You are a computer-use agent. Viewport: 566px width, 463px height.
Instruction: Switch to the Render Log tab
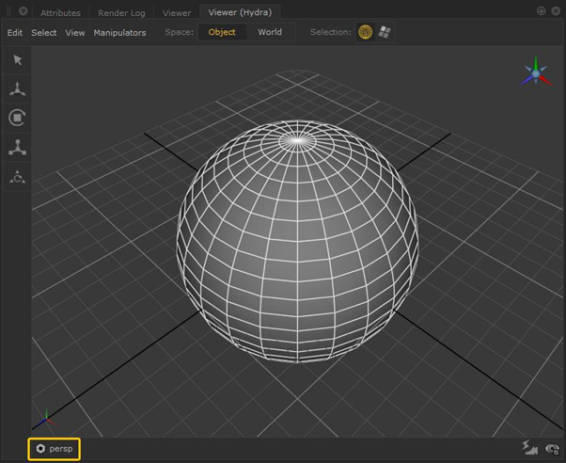coord(122,13)
